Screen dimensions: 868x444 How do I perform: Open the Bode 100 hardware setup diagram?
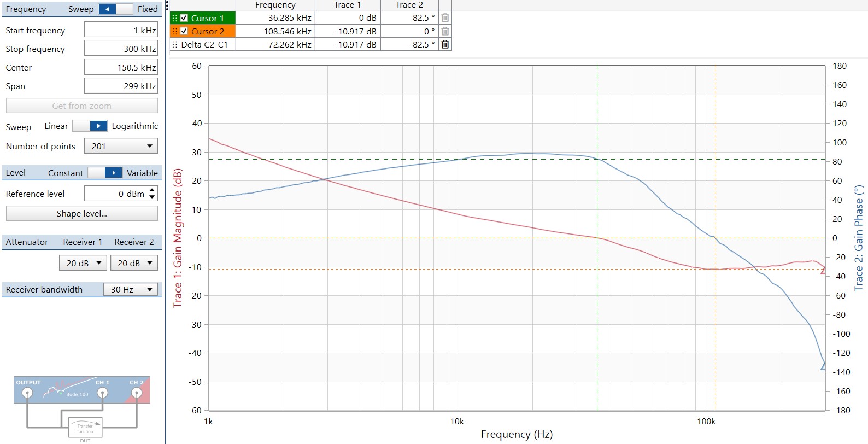(x=82, y=407)
